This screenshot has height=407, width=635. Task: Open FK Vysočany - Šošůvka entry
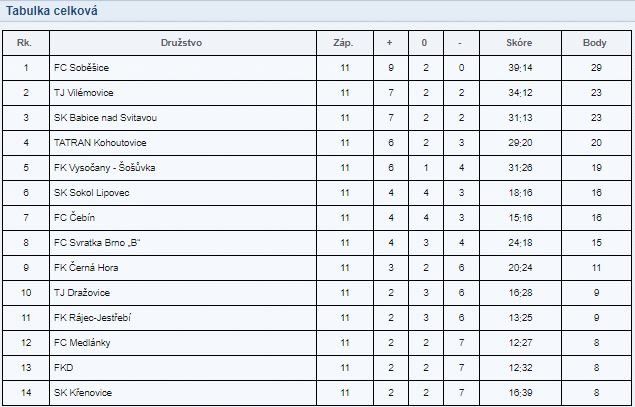point(104,168)
